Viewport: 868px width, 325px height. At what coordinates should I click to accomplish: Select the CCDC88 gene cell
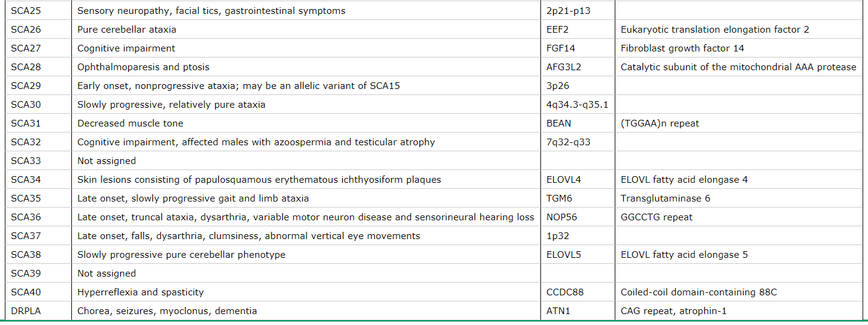pyautogui.click(x=565, y=292)
